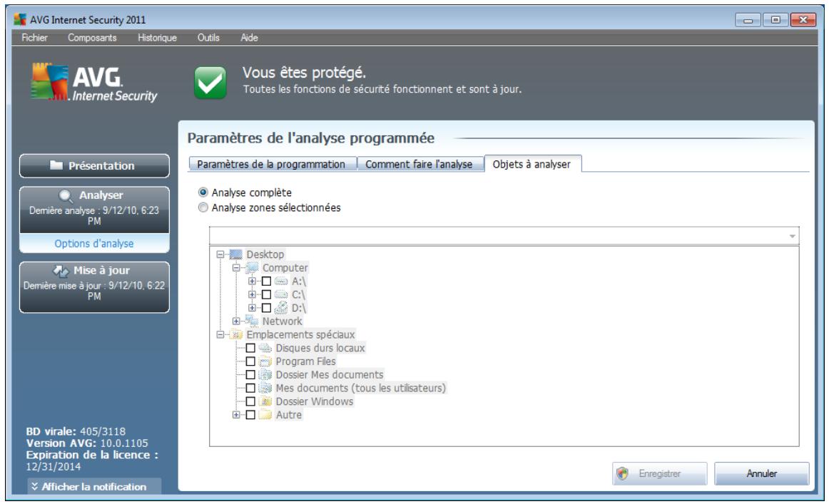Viewport: 829px width, 504px height.
Task: Click Afficher la notification button
Action: tap(95, 487)
